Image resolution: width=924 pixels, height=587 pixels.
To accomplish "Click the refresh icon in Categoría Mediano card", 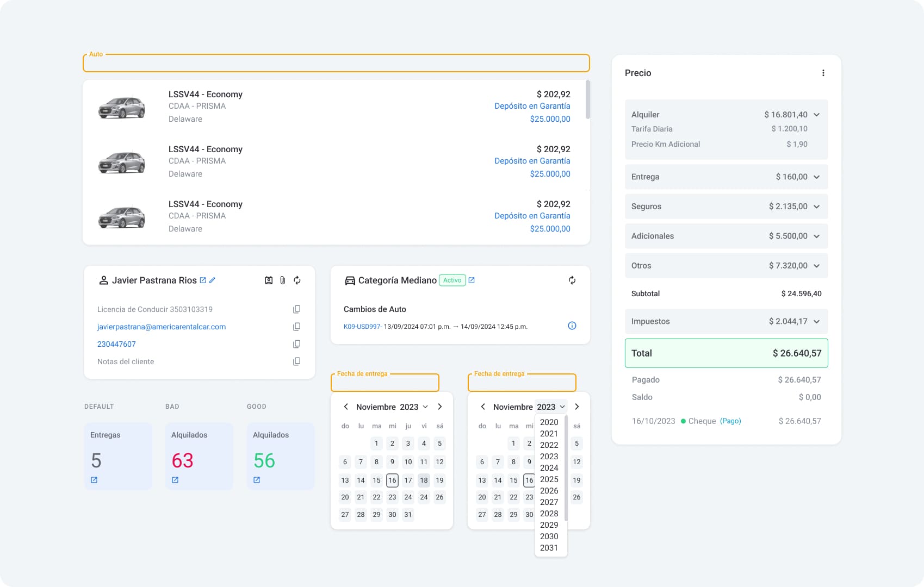I will point(572,280).
